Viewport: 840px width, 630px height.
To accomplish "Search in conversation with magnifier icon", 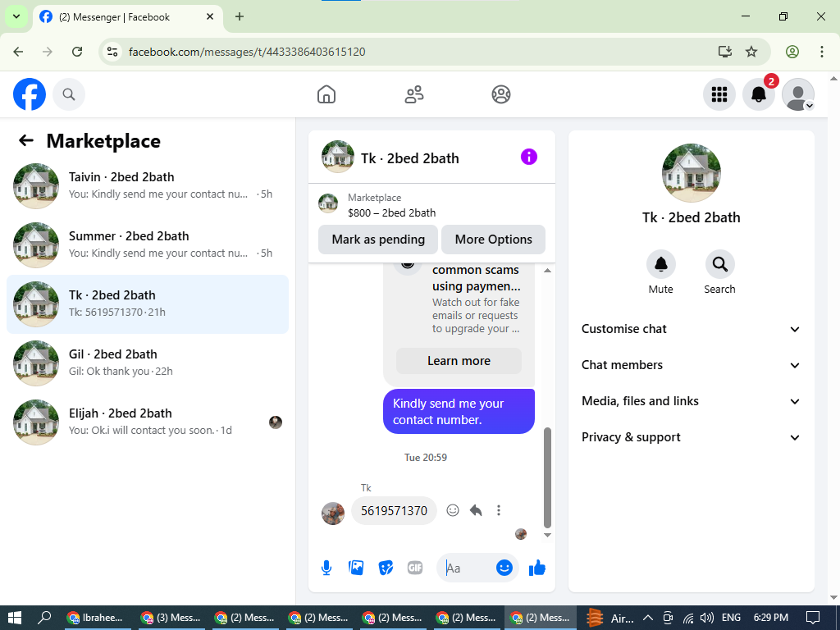I will (719, 264).
